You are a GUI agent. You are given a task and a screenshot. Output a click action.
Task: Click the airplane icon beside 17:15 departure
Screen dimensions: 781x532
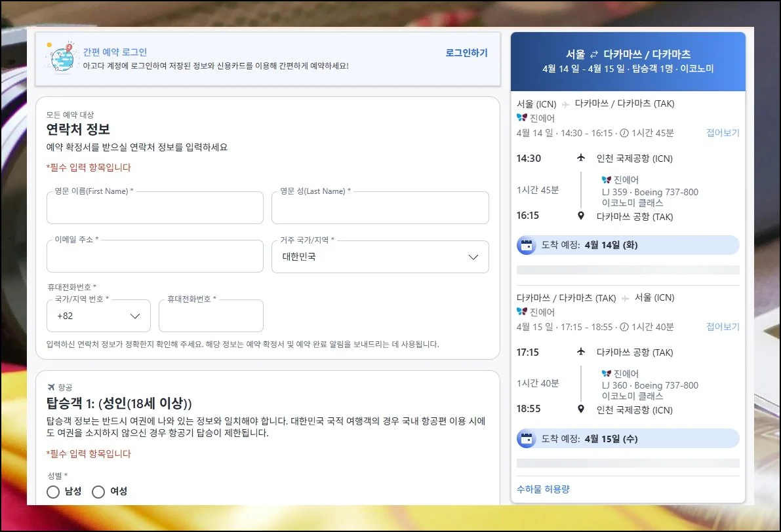580,352
